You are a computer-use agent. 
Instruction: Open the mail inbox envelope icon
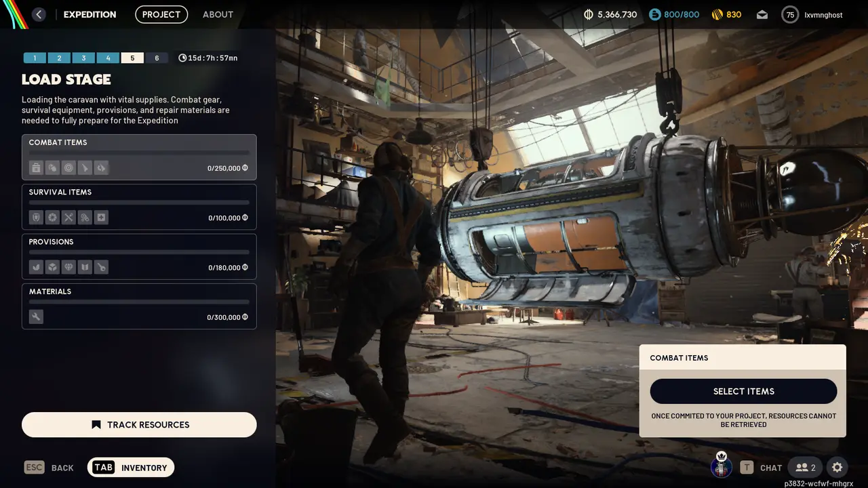[x=762, y=15]
